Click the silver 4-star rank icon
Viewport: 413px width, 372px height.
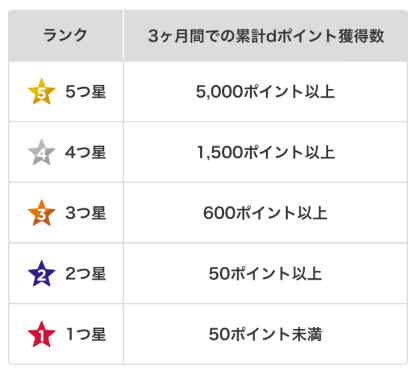point(41,152)
